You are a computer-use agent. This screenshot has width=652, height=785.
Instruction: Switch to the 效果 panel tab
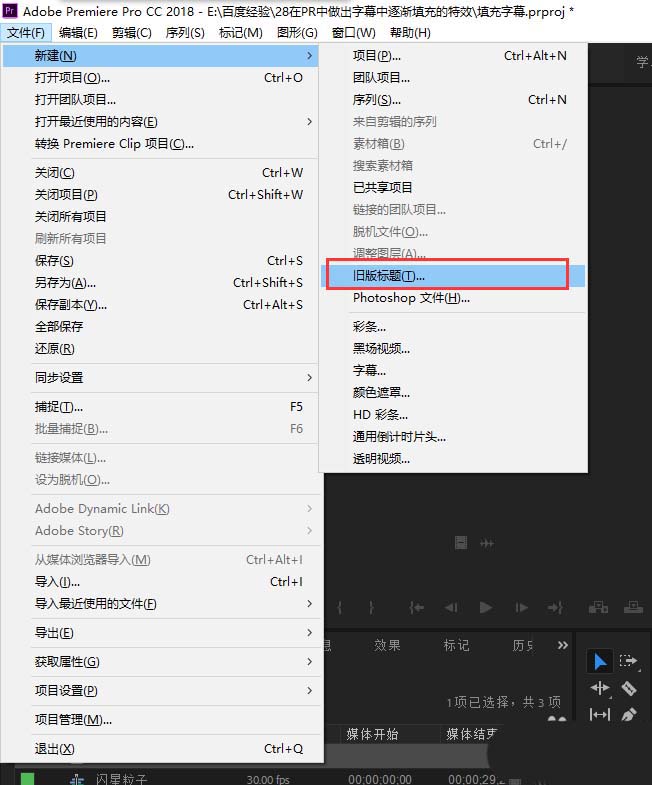click(x=387, y=645)
